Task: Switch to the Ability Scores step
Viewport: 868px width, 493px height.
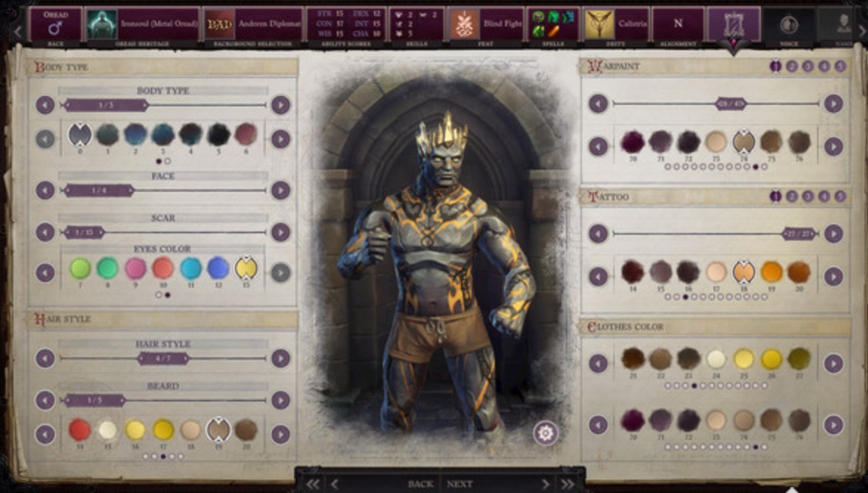Action: tap(346, 24)
